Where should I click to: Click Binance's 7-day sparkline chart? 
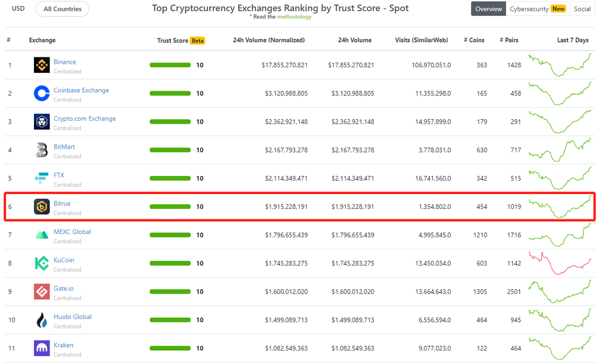tap(560, 65)
